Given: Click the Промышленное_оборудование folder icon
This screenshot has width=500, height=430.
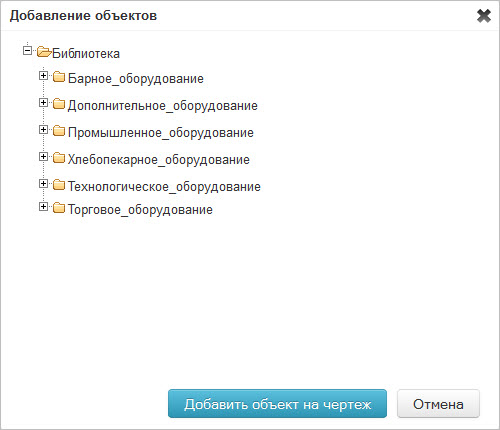Looking at the screenshot, I should point(59,131).
